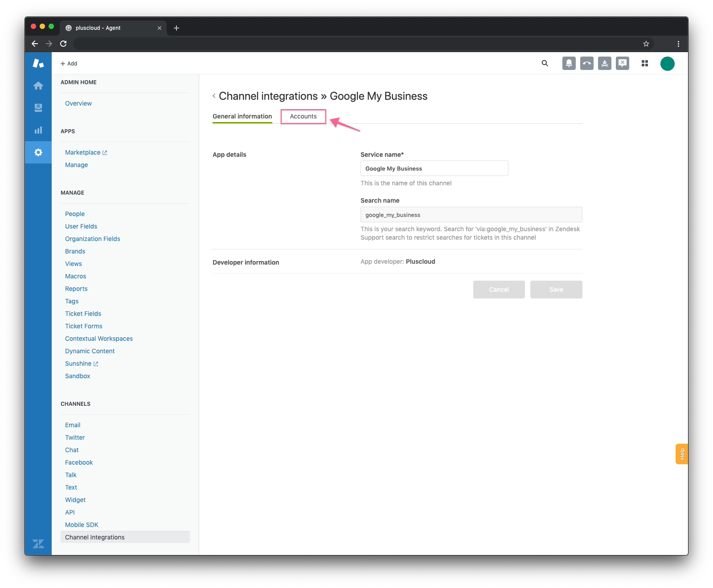Open the Overview link
713x588 pixels.
78,103
